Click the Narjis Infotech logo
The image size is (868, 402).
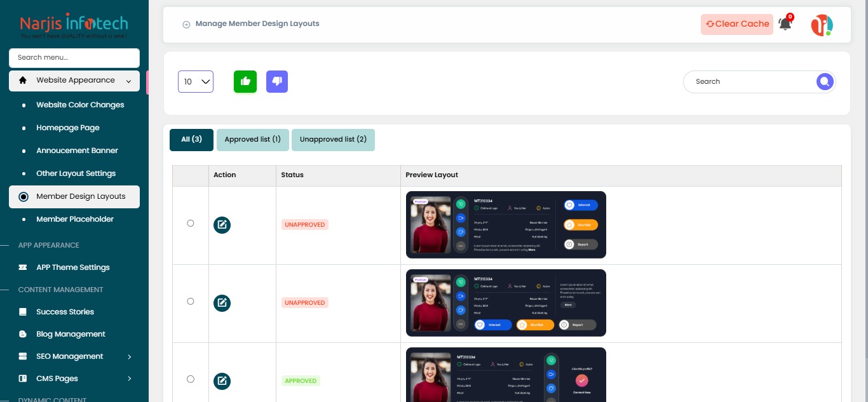(74, 25)
